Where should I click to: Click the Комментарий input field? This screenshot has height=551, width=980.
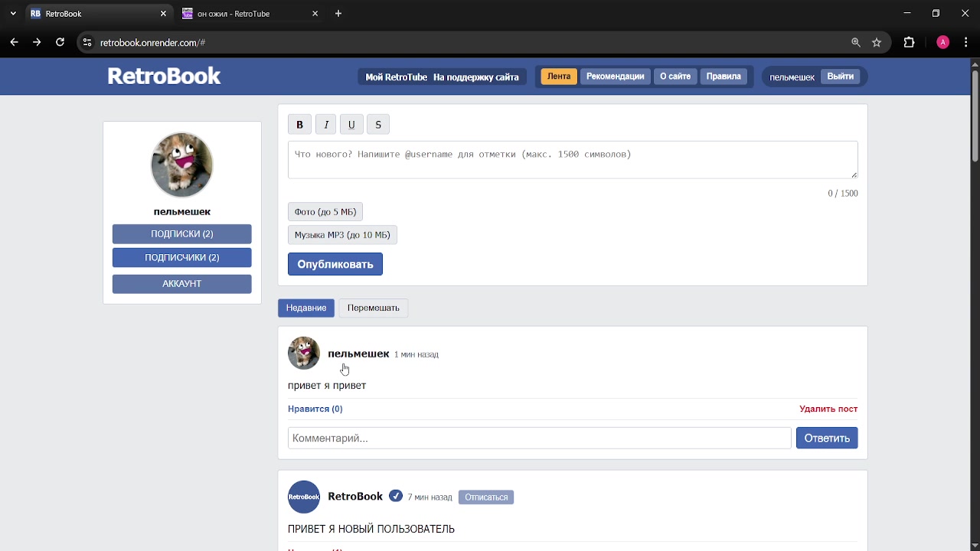pyautogui.click(x=539, y=439)
